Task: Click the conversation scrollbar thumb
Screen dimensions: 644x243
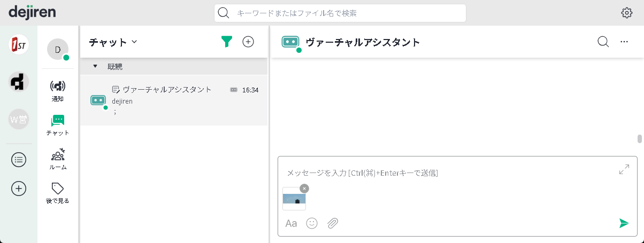Action: pos(639,139)
